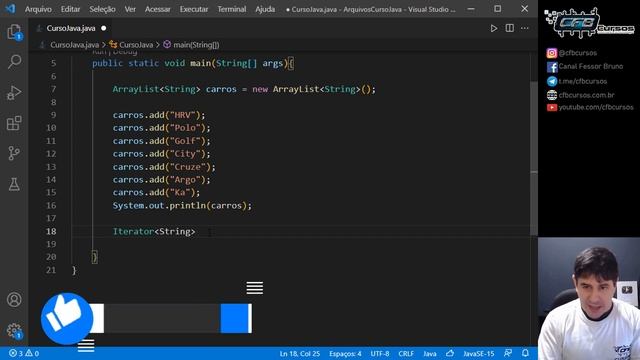Screen dimensions: 640x360
Task: Change encoding via UTF-8
Action: (380, 353)
